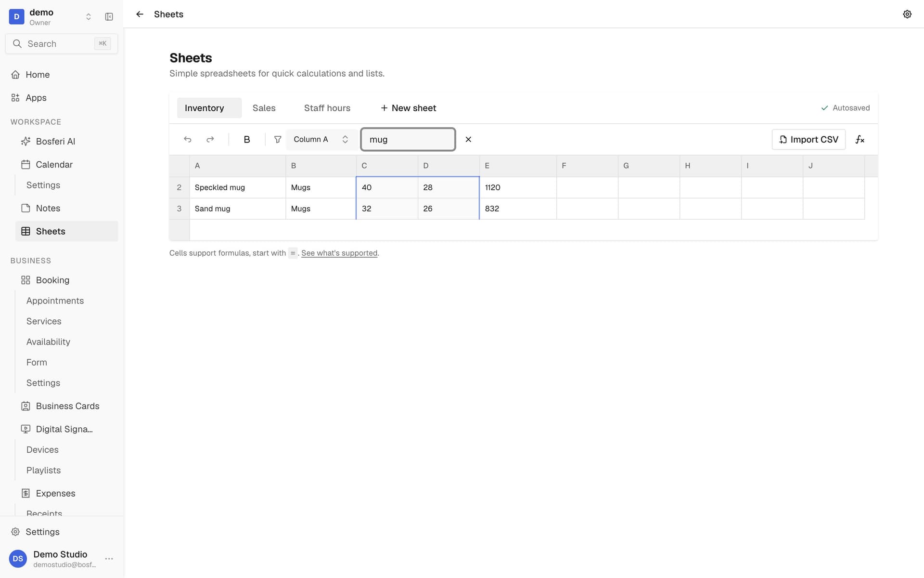
Task: Click the filter text field containing mug
Action: 408,139
